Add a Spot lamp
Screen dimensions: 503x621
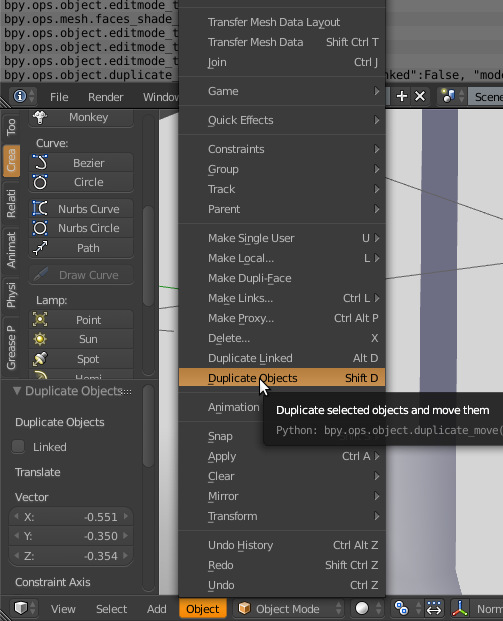(x=81, y=359)
